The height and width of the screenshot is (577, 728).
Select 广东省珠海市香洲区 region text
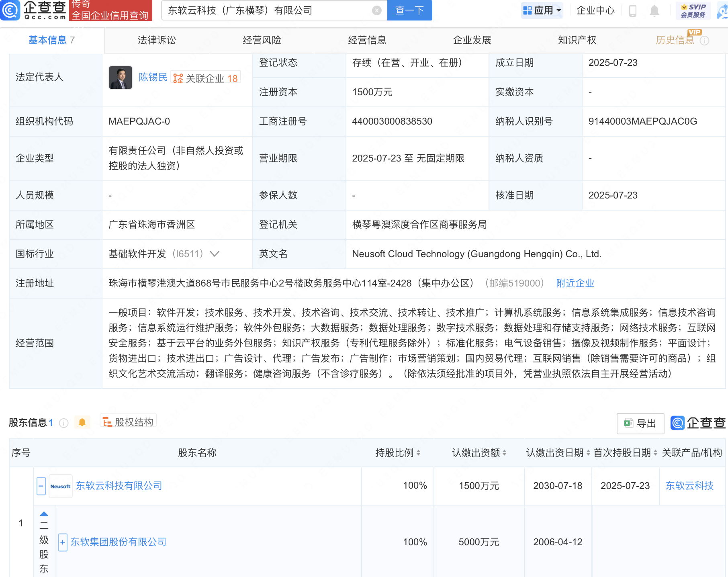pyautogui.click(x=152, y=225)
